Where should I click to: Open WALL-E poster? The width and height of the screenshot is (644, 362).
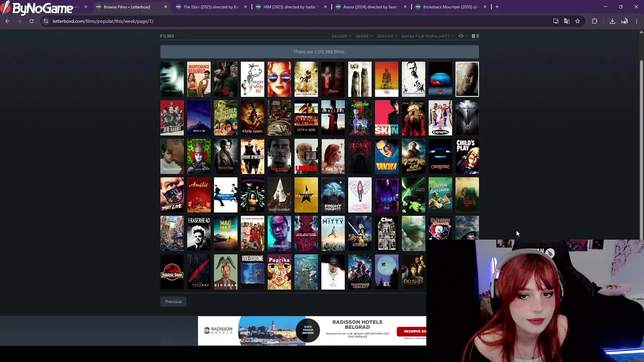click(199, 118)
